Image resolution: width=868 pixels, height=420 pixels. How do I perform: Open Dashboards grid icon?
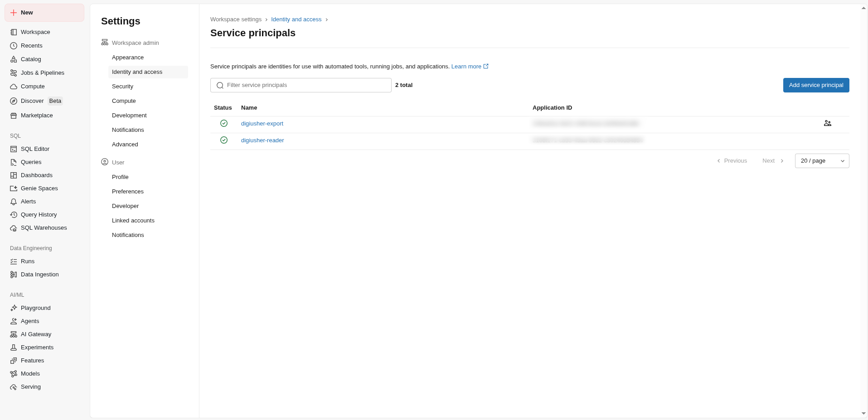point(14,175)
